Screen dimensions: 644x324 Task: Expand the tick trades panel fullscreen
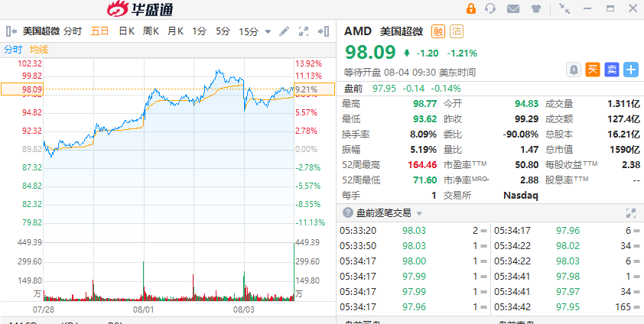coord(631,213)
